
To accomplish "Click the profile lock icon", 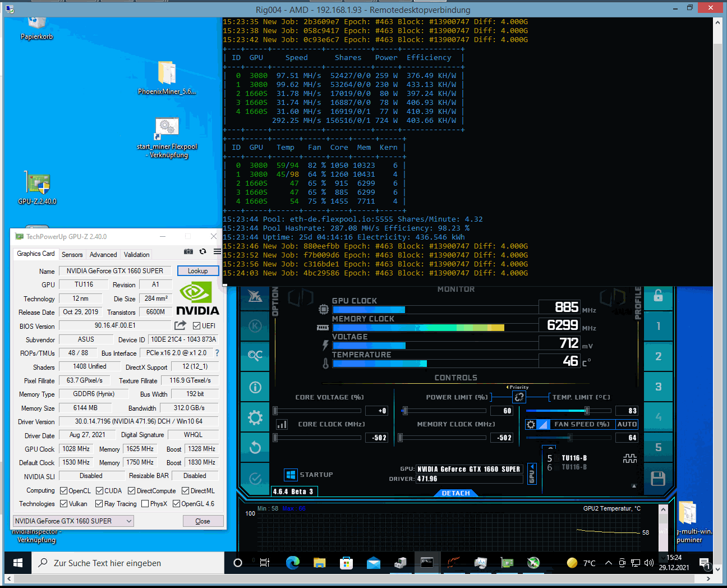I will point(659,296).
